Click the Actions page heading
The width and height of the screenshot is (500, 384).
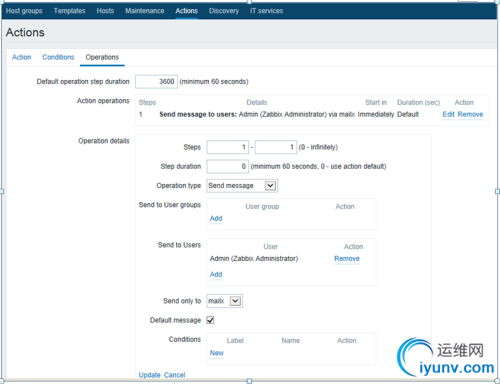tap(25, 33)
